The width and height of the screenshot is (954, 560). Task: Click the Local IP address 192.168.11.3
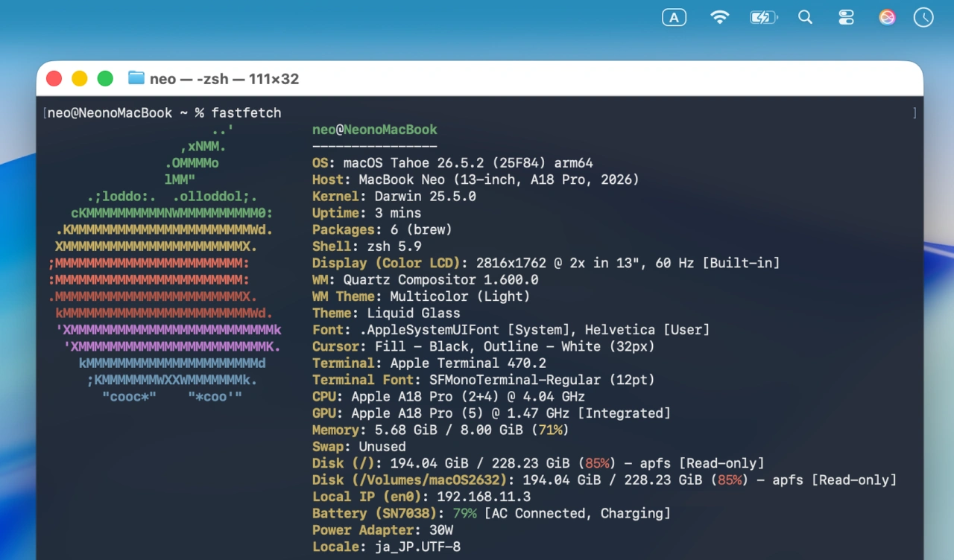484,497
